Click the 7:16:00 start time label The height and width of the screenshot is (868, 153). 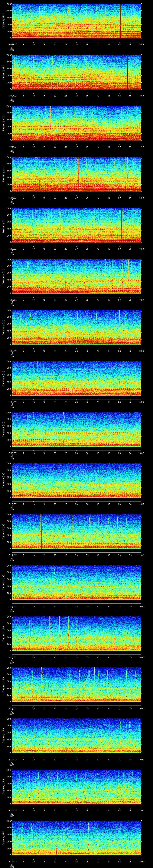click(x=12, y=810)
